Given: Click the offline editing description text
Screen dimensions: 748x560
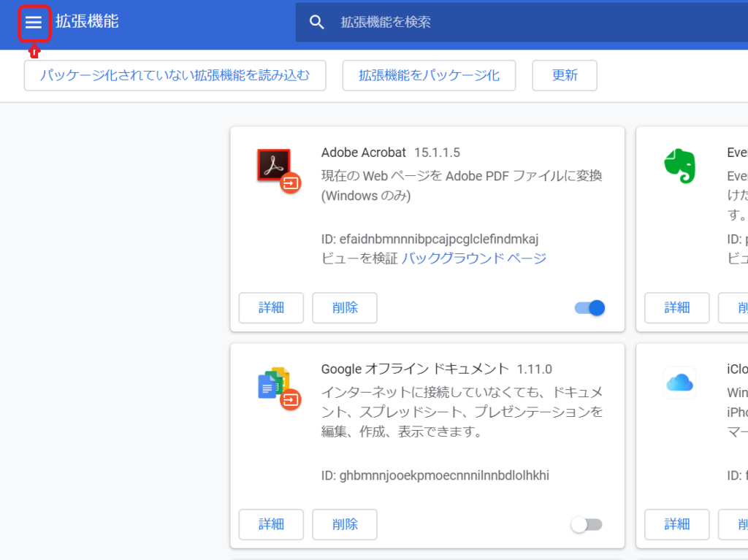Looking at the screenshot, I should pos(462,412).
